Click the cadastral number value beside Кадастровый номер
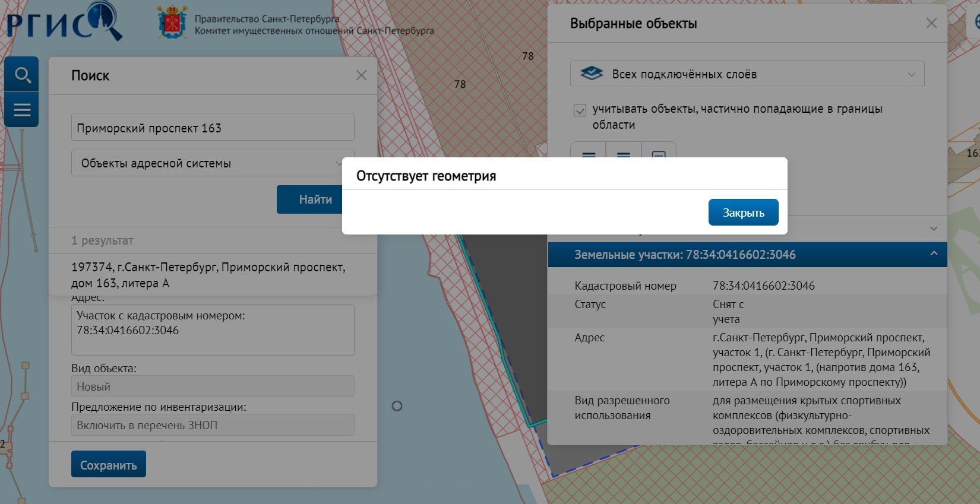This screenshot has height=504, width=980. point(764,286)
